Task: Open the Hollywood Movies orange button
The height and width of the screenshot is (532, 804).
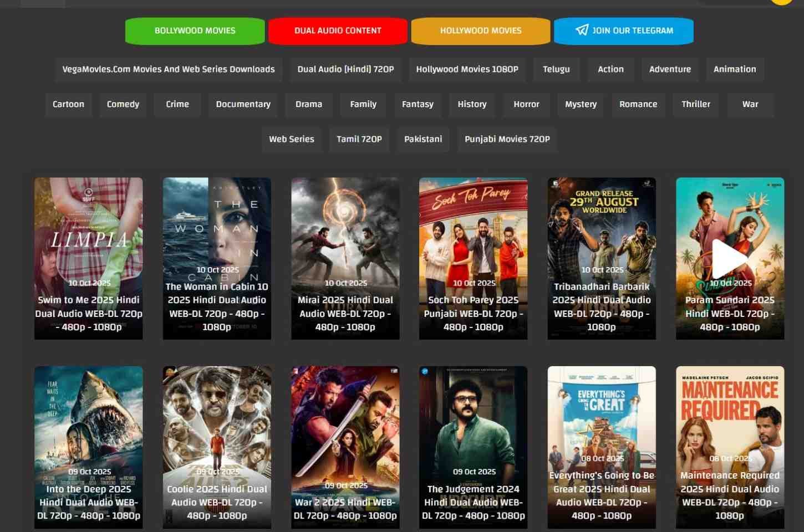Action: (x=480, y=30)
